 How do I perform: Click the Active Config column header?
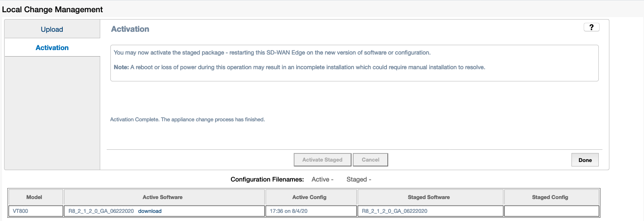pos(309,197)
